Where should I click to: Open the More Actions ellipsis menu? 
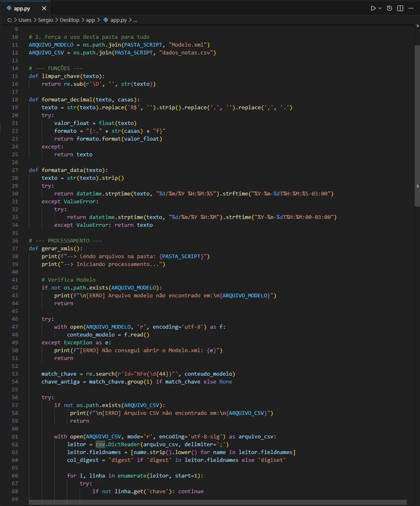pos(411,8)
